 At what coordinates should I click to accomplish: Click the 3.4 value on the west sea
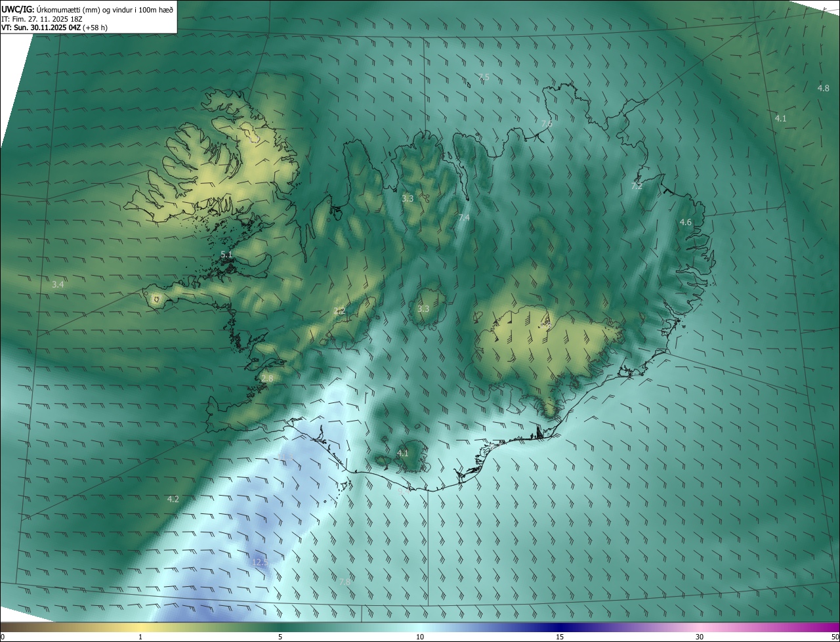point(58,285)
